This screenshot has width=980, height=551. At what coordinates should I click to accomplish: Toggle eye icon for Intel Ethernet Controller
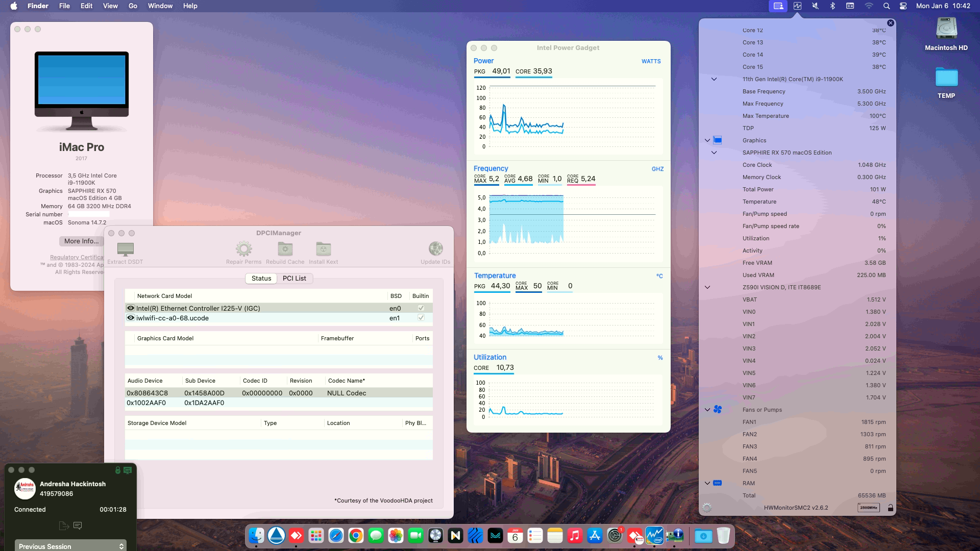pos(131,308)
